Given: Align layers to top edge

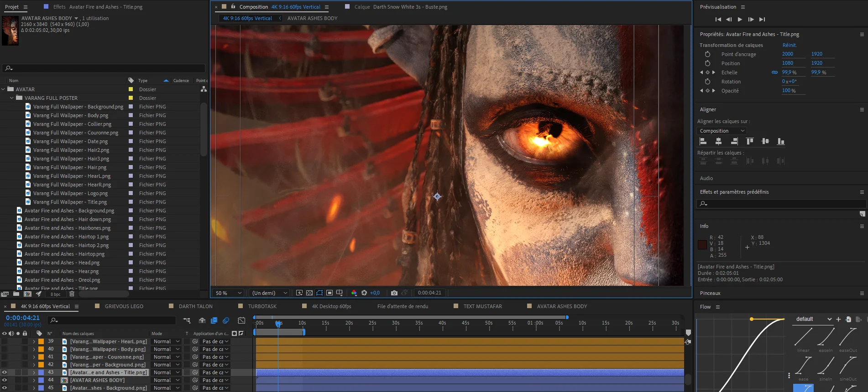Looking at the screenshot, I should click(750, 141).
